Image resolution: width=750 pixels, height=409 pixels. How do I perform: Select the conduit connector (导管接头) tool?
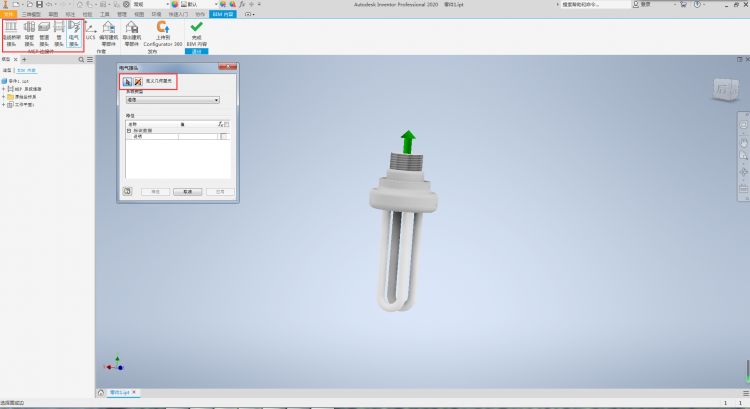(x=29, y=33)
